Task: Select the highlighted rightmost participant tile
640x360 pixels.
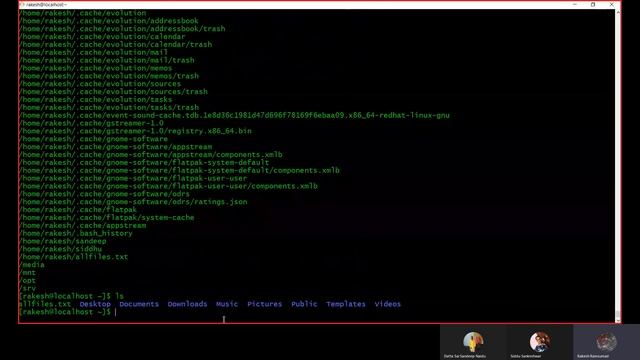Action: point(606,342)
